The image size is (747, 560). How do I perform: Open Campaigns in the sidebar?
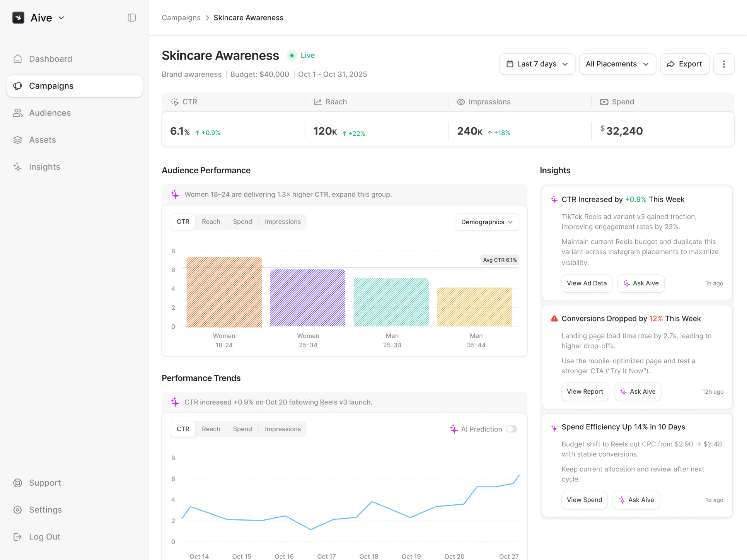coord(75,86)
